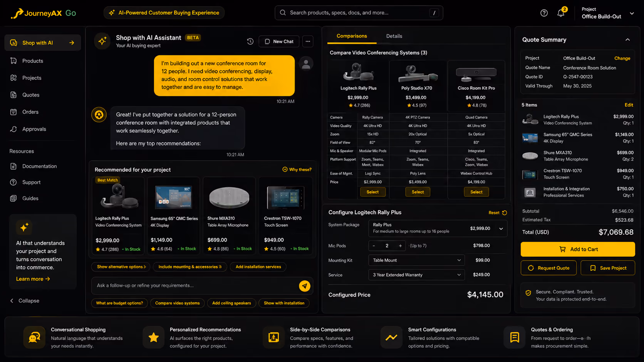Open the Service warranty dropdown

tap(416, 275)
